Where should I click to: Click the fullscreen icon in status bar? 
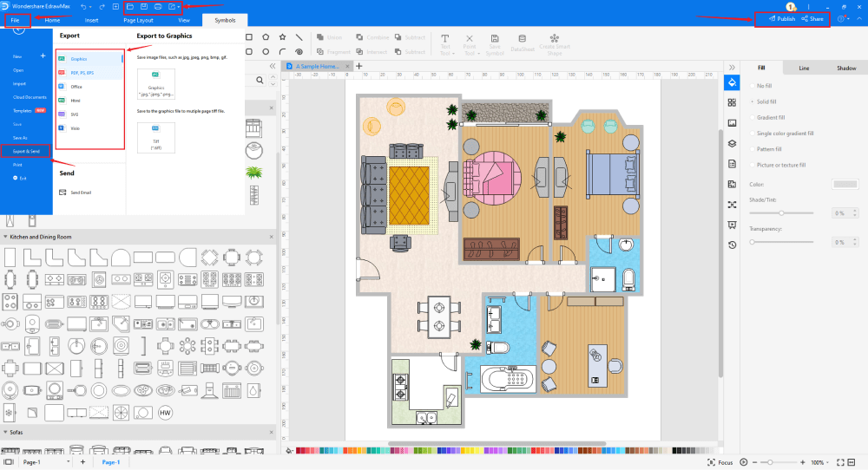[x=840, y=462]
